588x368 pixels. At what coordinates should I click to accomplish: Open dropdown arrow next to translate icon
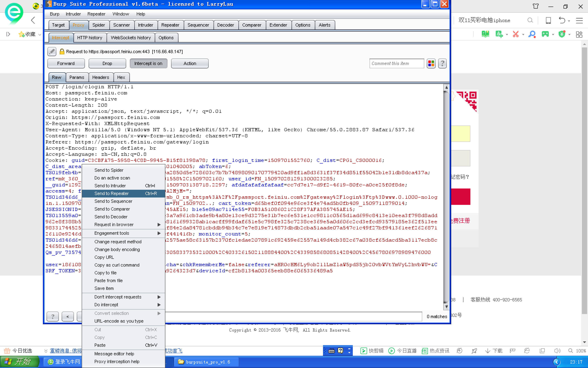point(507,35)
